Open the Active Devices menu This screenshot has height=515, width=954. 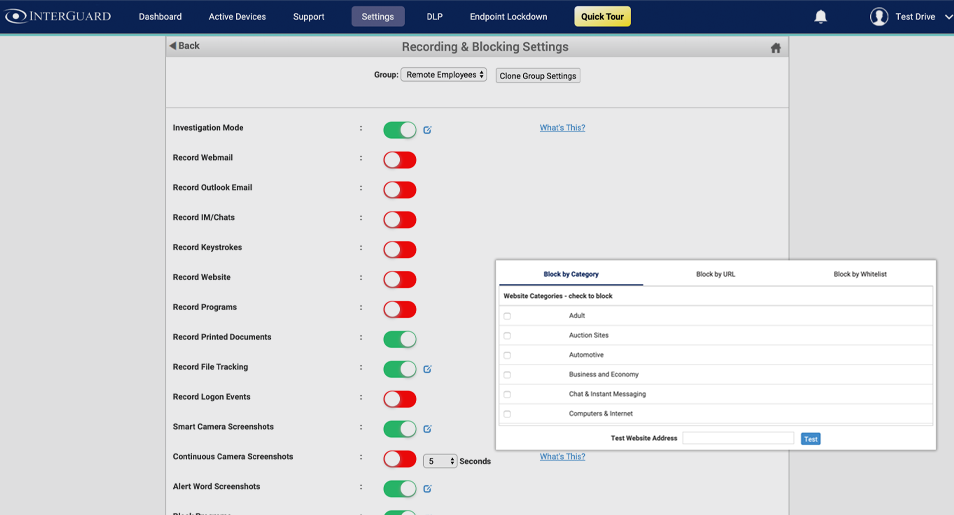[x=237, y=17]
